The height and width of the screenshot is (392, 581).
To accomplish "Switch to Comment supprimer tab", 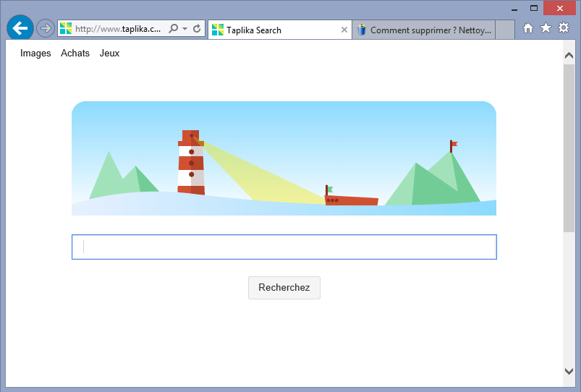I will (423, 30).
